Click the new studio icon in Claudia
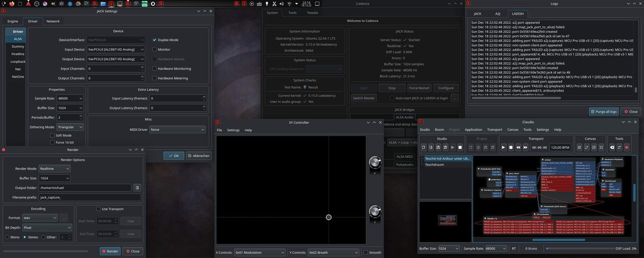This screenshot has width=644, height=258. [424, 148]
